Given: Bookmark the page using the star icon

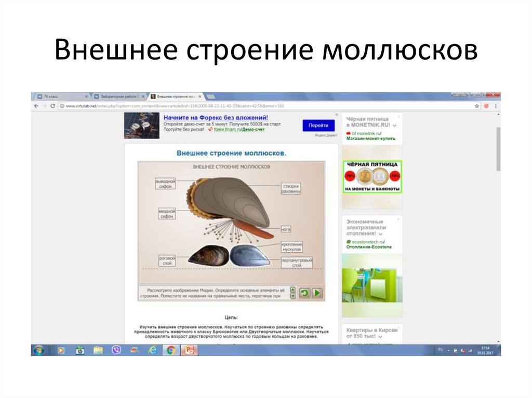Looking at the screenshot, I should point(477,106).
